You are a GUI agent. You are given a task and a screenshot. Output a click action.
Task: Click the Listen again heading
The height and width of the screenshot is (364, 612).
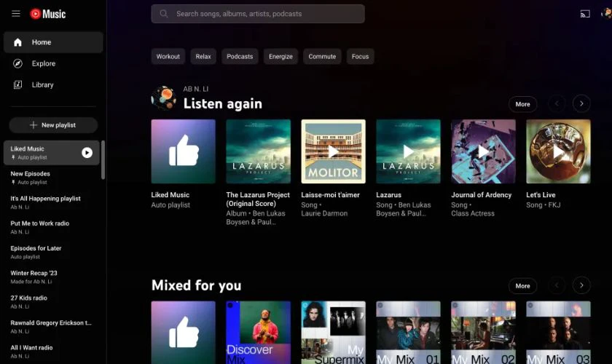pyautogui.click(x=223, y=104)
